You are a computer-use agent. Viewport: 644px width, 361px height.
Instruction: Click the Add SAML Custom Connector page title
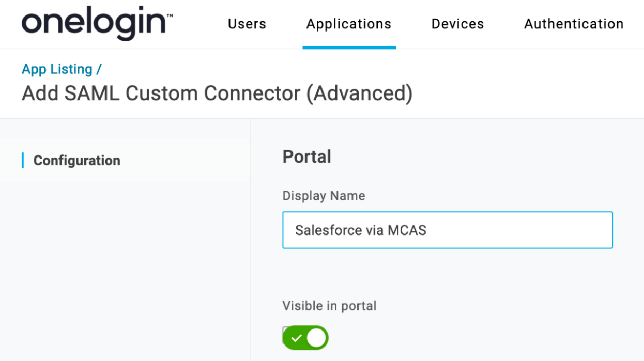217,93
